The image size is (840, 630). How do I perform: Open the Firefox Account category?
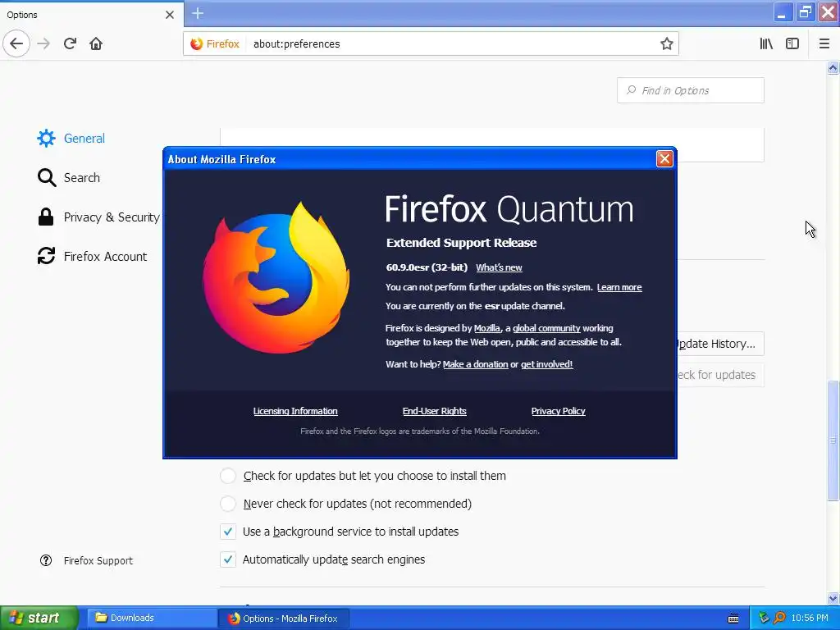[92, 256]
